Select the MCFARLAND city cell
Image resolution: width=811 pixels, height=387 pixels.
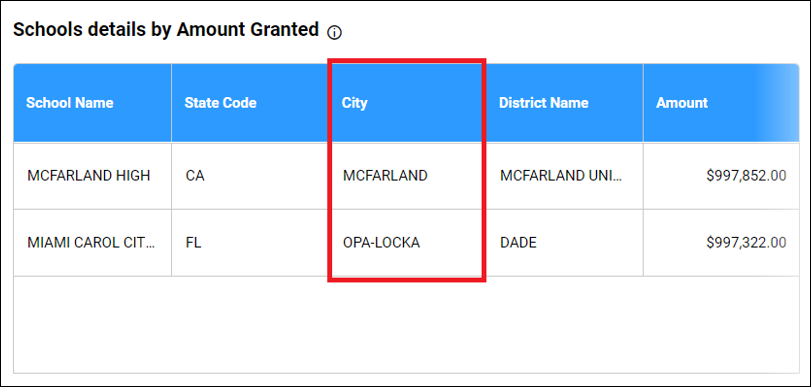[x=407, y=176]
